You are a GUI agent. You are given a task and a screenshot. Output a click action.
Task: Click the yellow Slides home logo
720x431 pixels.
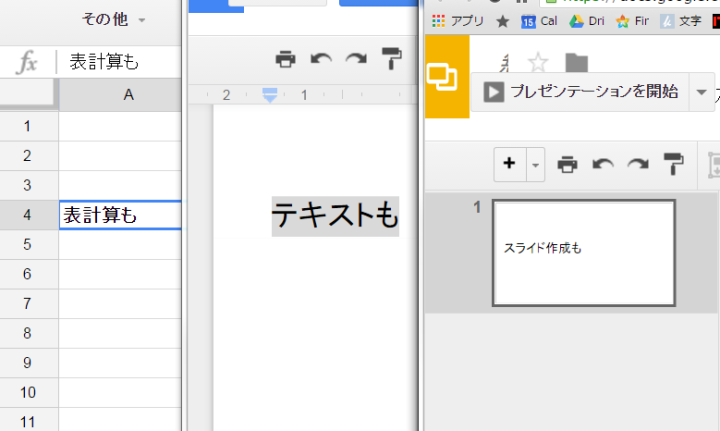443,76
